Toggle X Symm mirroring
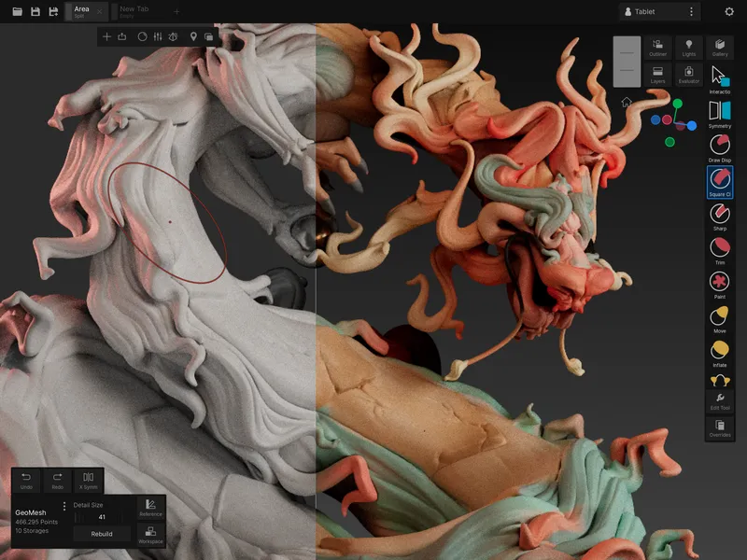The height and width of the screenshot is (560, 747). pos(87,479)
